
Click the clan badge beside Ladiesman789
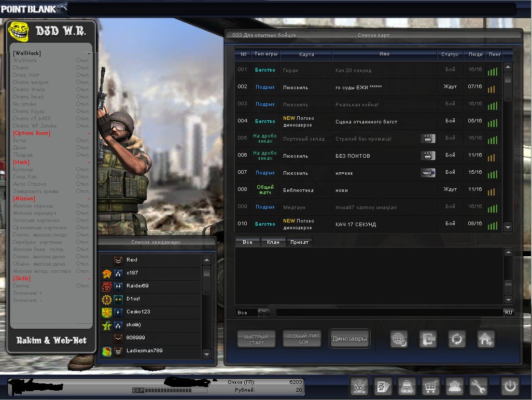click(x=107, y=351)
